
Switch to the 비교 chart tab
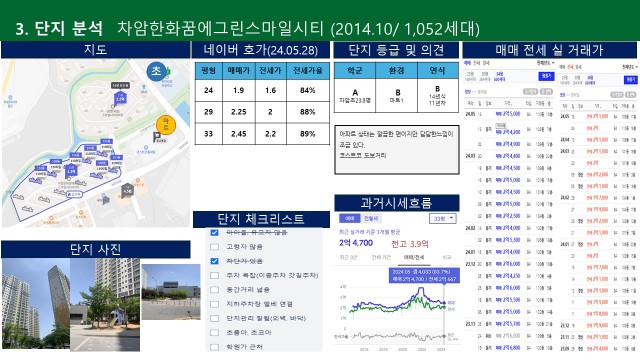click(x=447, y=257)
